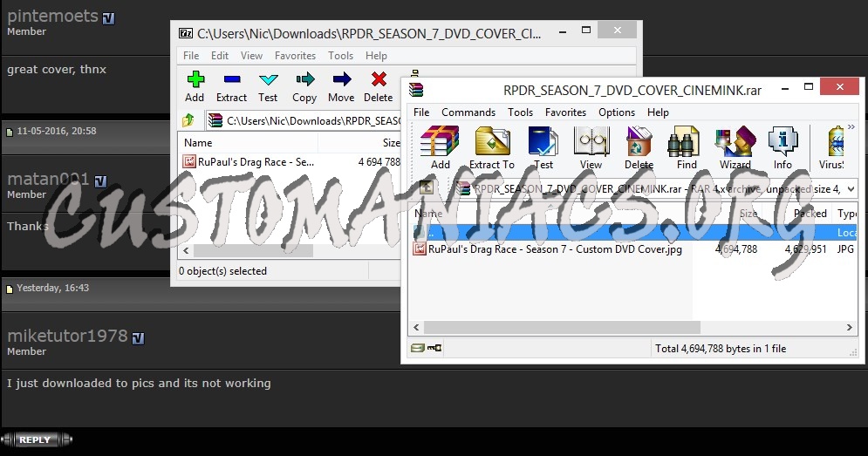Open Edit menu in 7-Zip window
Viewport: 868px width, 456px height.
[220, 56]
